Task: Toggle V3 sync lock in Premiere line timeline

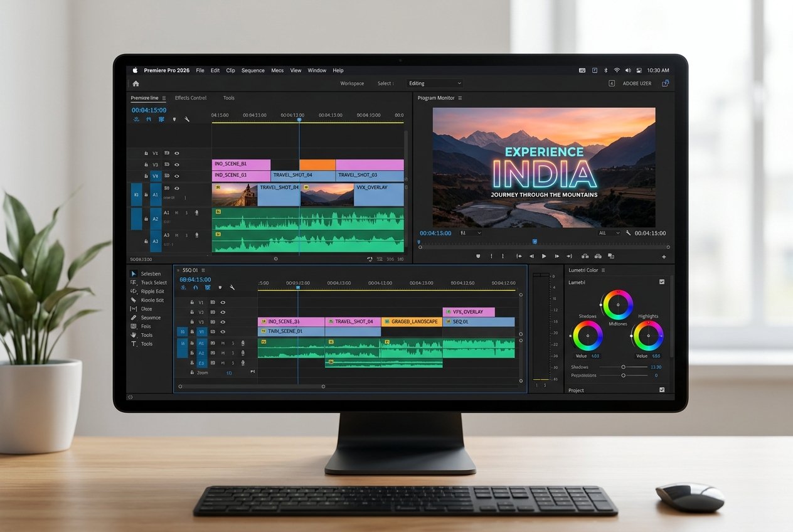Action: (x=167, y=164)
